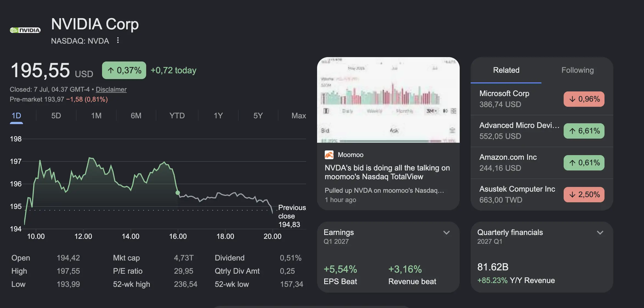Click the +85.23% Y/Y Revenue text
This screenshot has width=644, height=308.
[x=516, y=281]
